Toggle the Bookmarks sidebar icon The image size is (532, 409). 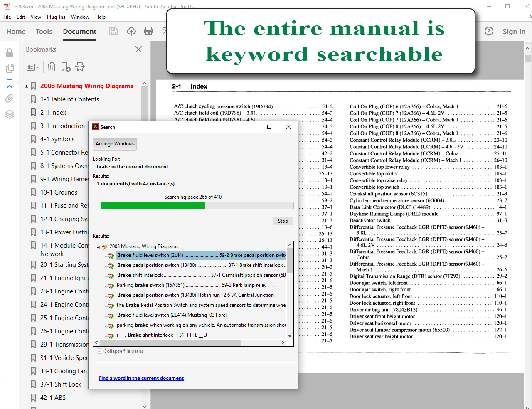tap(10, 84)
